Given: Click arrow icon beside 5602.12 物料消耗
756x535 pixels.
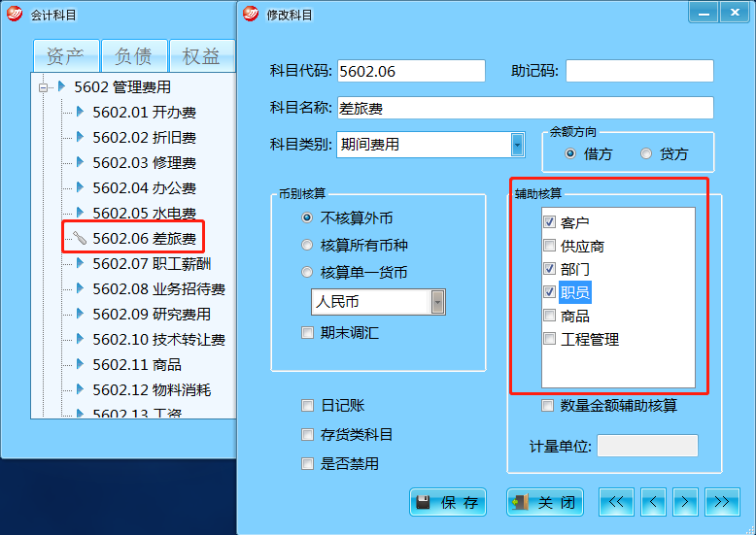Looking at the screenshot, I should coord(80,388).
